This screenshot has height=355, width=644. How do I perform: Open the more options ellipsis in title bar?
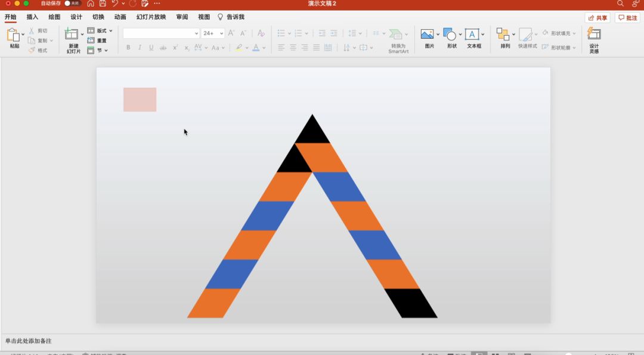click(157, 4)
